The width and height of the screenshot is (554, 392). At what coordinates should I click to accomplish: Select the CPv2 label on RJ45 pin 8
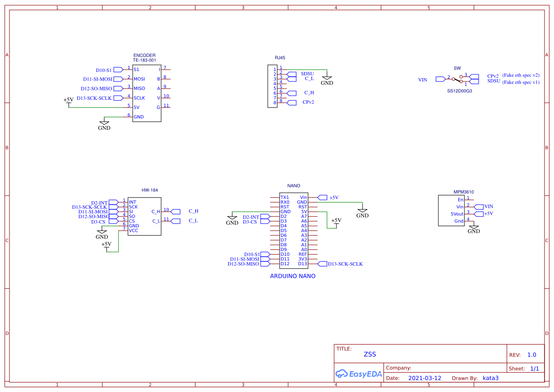[x=309, y=102]
